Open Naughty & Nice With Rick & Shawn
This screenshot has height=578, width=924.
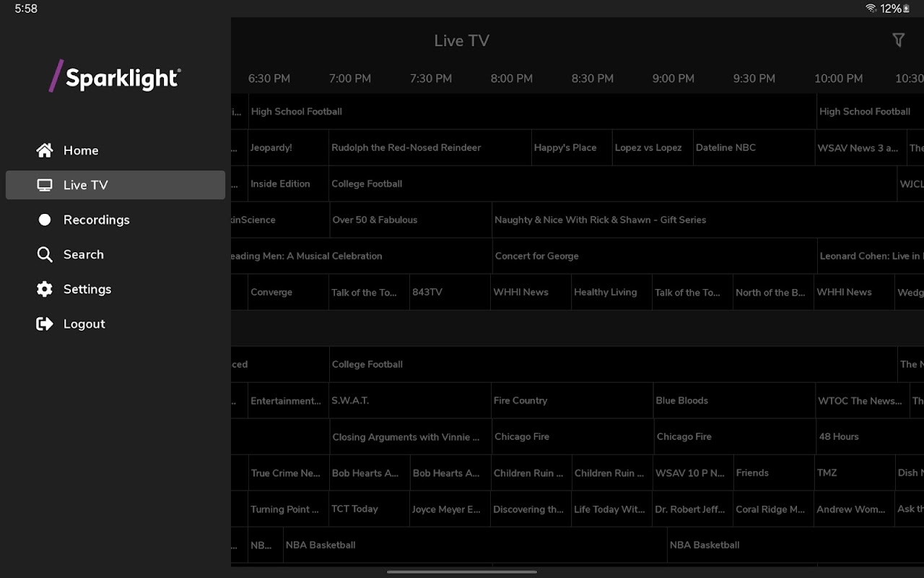click(708, 220)
